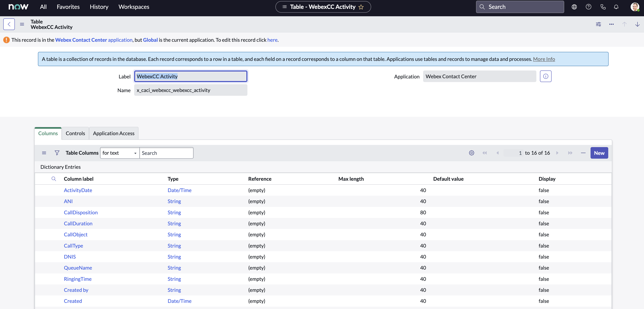Screen dimensions: 644x309
Task: Switch to the Columns tab
Action: [48, 133]
